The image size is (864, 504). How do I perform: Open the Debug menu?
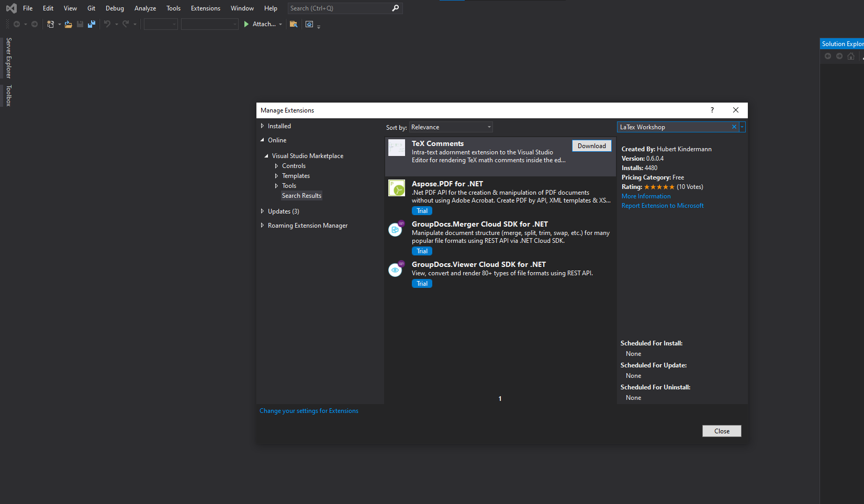click(115, 8)
